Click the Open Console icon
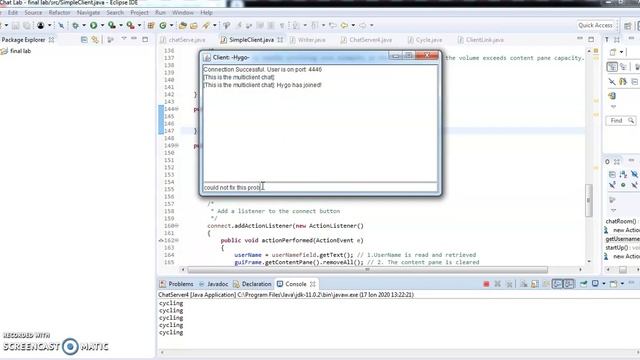The width and height of the screenshot is (640, 360). coord(613,284)
